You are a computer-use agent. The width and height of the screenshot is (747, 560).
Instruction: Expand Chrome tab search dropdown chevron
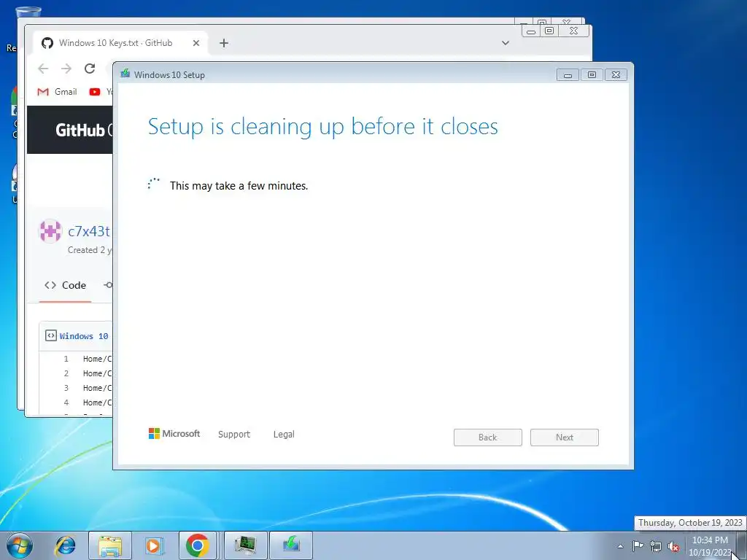(x=506, y=43)
